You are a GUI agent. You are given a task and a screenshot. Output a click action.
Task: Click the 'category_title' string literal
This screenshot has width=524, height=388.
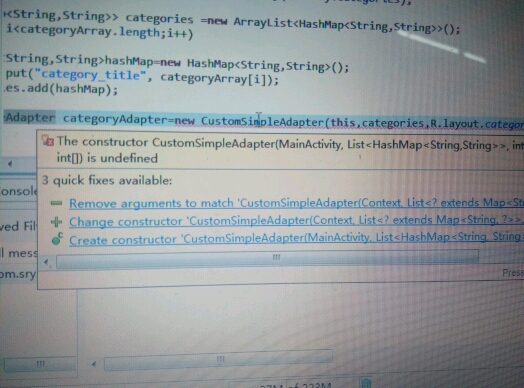coord(90,74)
